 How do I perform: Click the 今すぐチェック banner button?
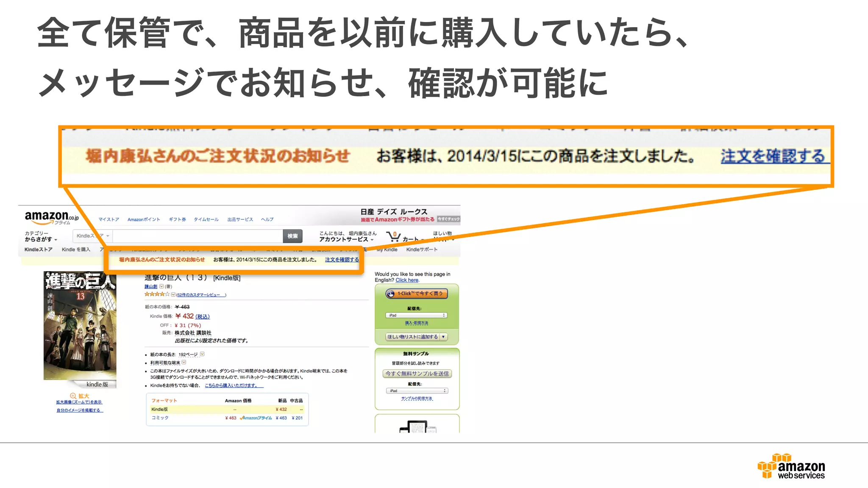[x=448, y=219]
